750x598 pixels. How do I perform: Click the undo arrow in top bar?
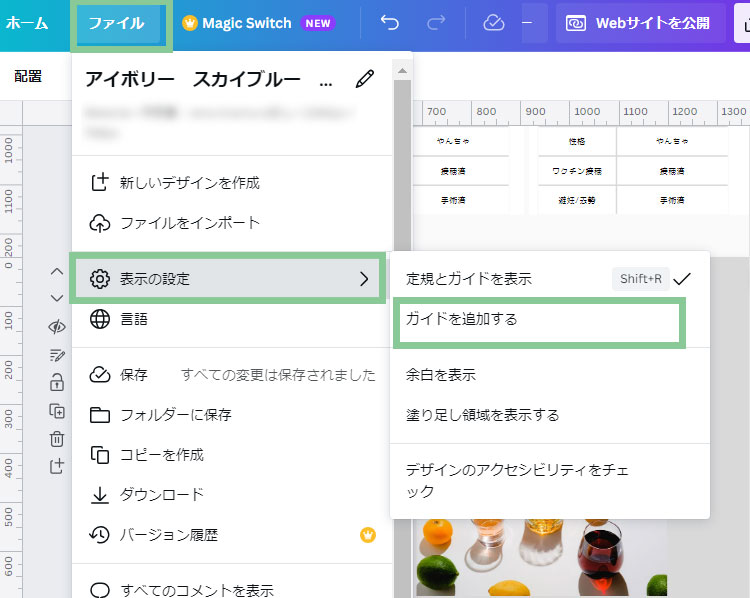click(389, 23)
